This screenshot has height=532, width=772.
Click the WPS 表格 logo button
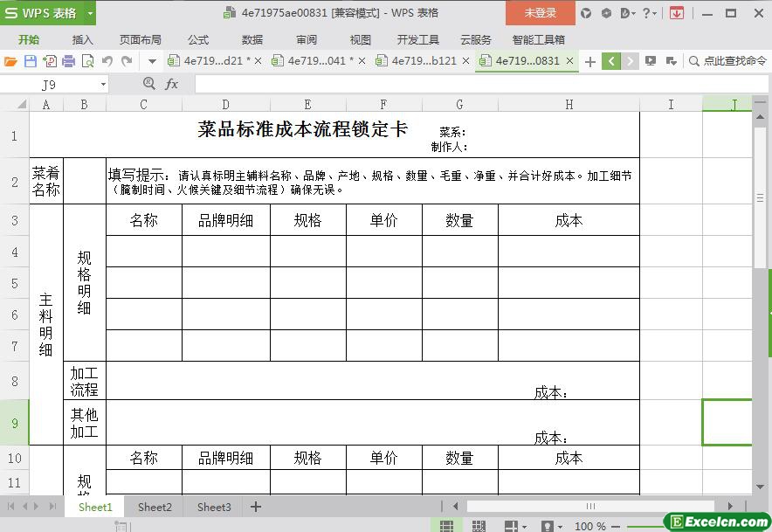pos(42,13)
